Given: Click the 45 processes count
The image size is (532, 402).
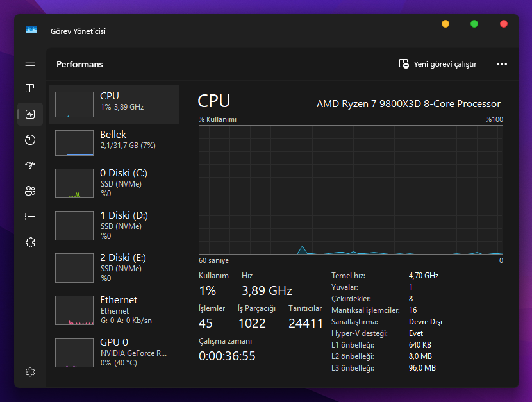Looking at the screenshot, I should 206,323.
